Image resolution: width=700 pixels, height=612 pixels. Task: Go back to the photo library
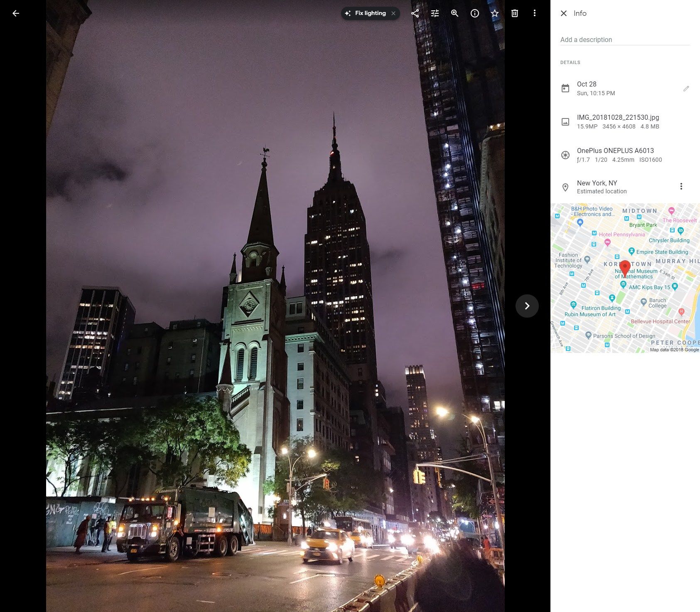click(16, 13)
